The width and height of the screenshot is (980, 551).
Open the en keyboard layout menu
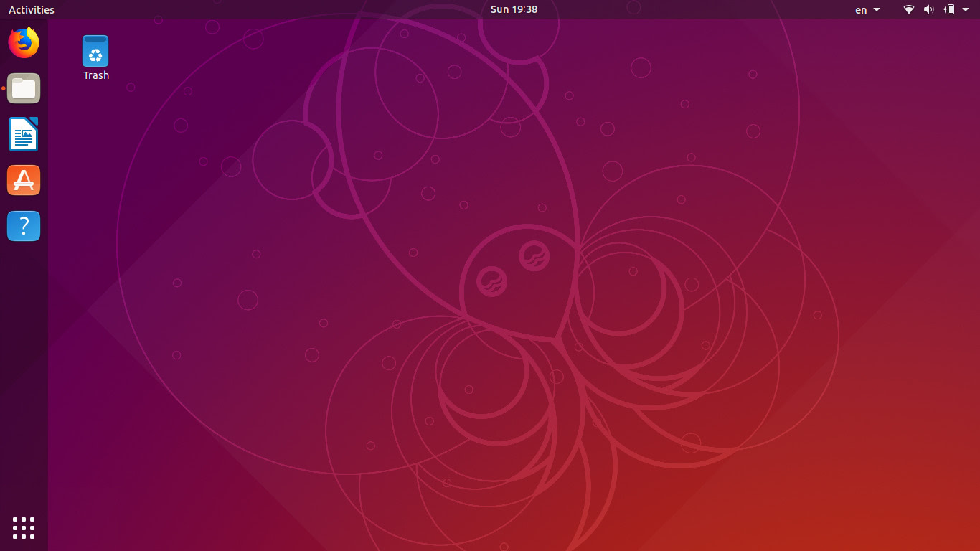coord(867,9)
